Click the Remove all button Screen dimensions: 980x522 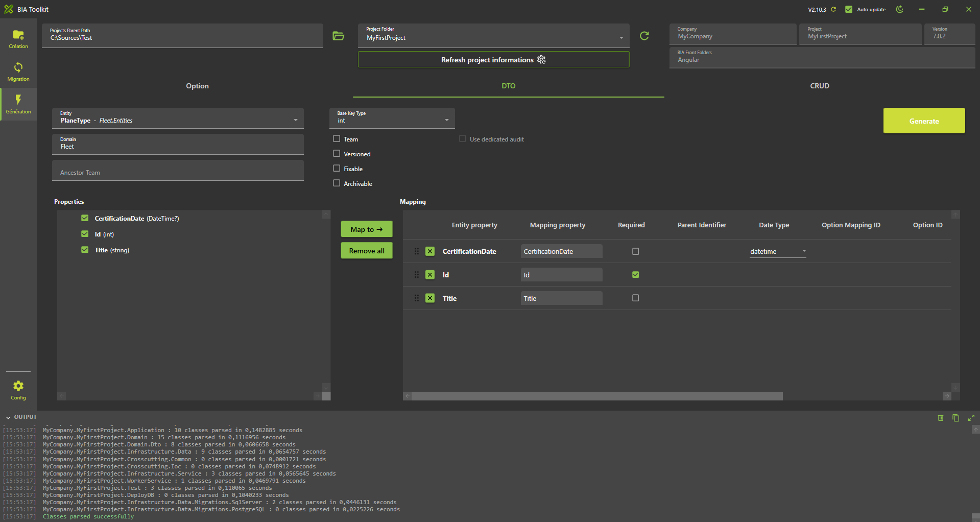(x=367, y=251)
